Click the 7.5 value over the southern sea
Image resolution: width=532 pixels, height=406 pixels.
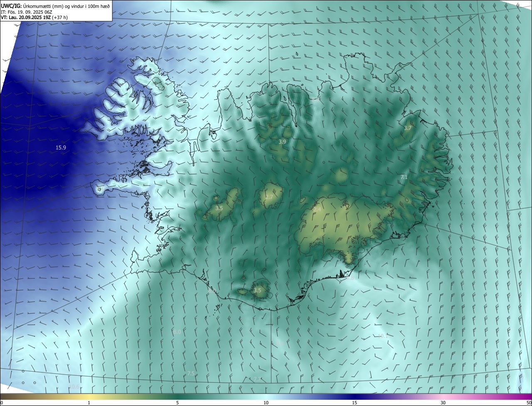[191, 374]
